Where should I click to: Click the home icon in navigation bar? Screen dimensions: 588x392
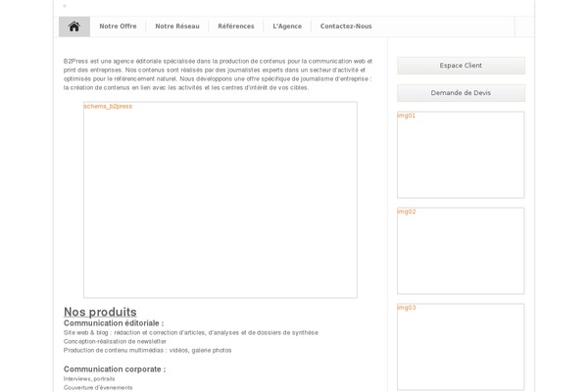point(74,26)
